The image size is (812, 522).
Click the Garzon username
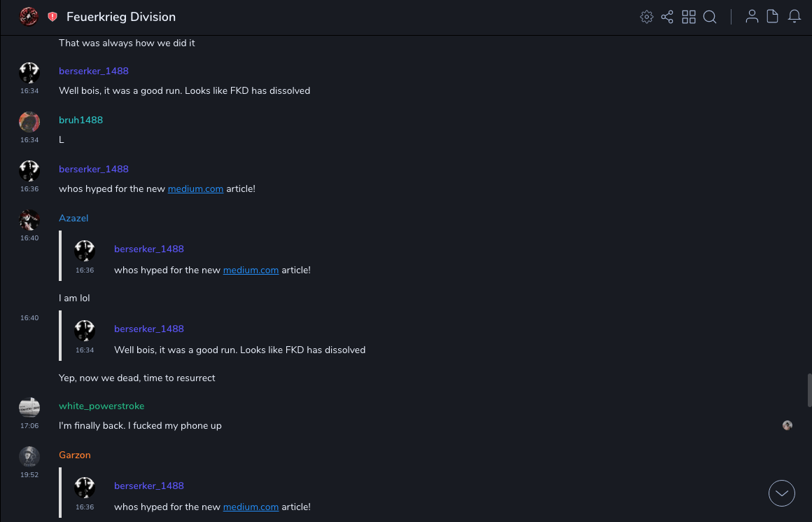[75, 455]
